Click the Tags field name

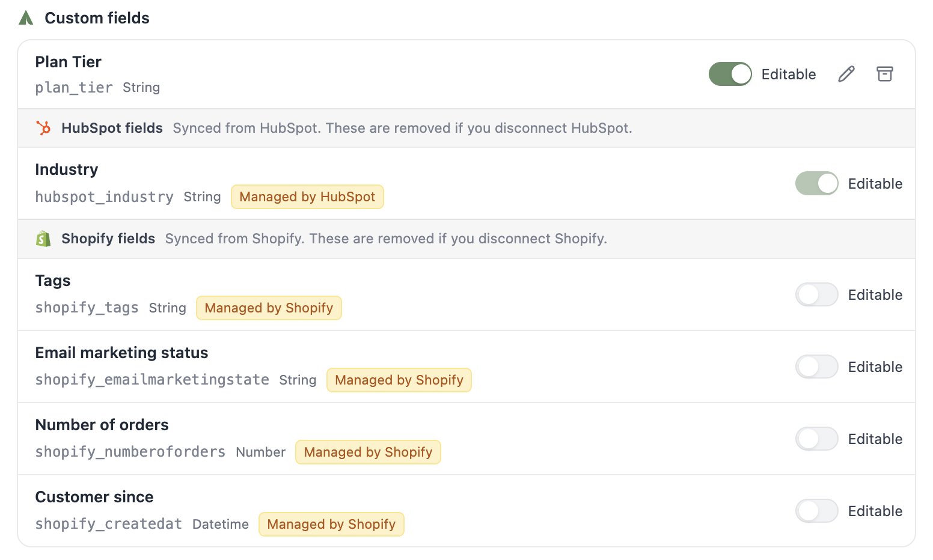tap(53, 281)
